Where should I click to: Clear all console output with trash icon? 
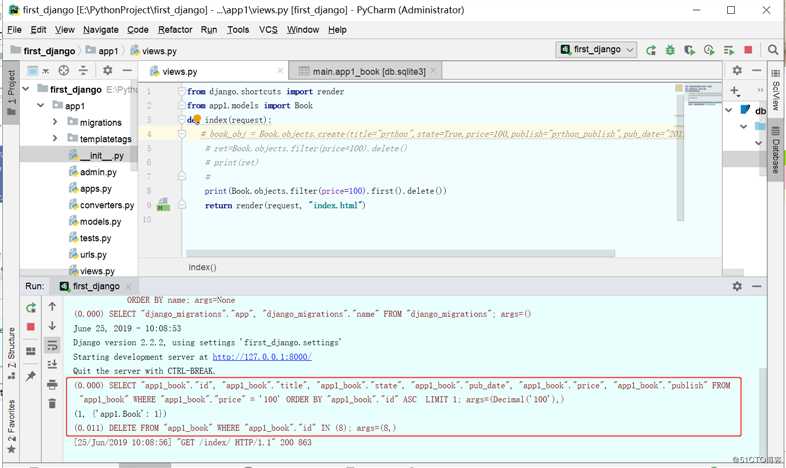52,403
